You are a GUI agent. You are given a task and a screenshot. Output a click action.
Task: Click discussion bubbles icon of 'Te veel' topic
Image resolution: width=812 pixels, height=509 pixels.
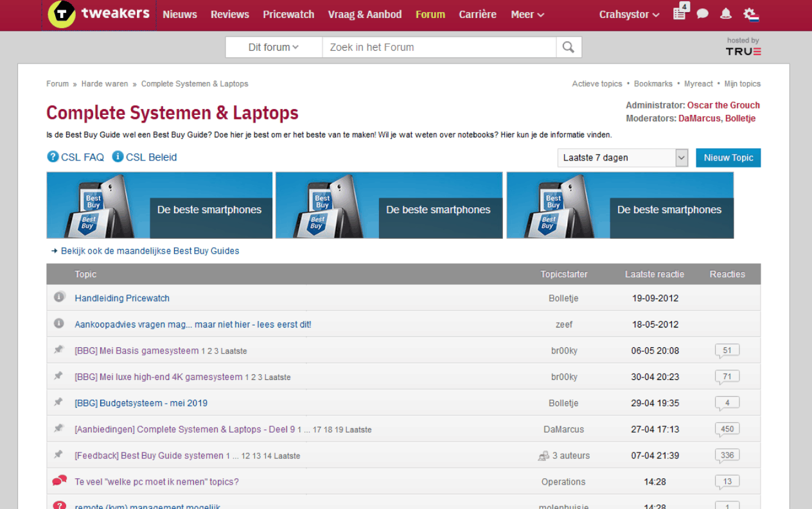click(x=59, y=481)
